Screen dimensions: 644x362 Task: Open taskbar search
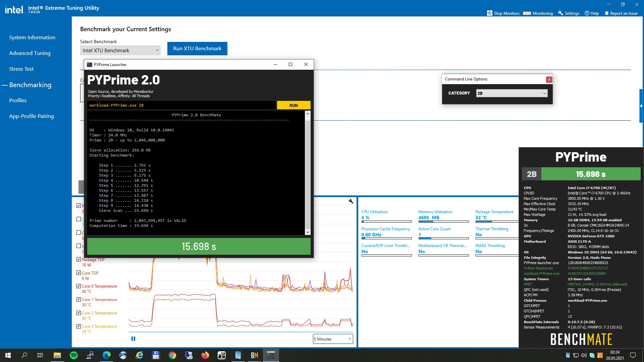click(24, 355)
